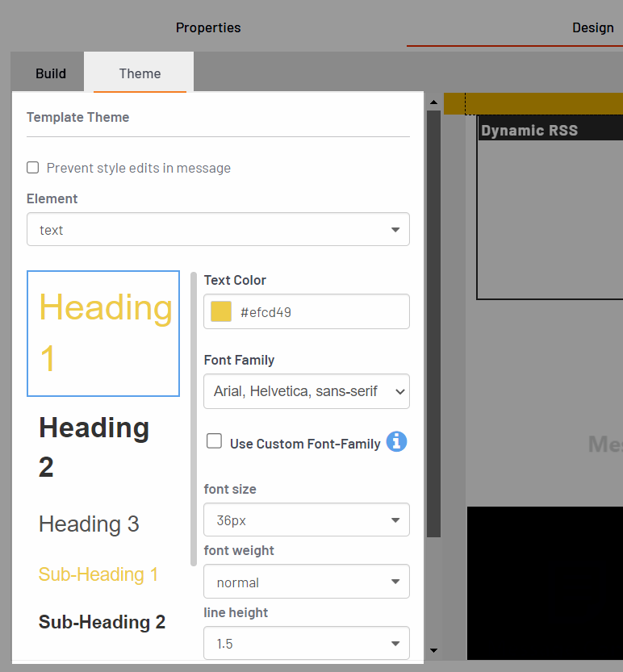Select the Heading 2 style

click(x=94, y=447)
